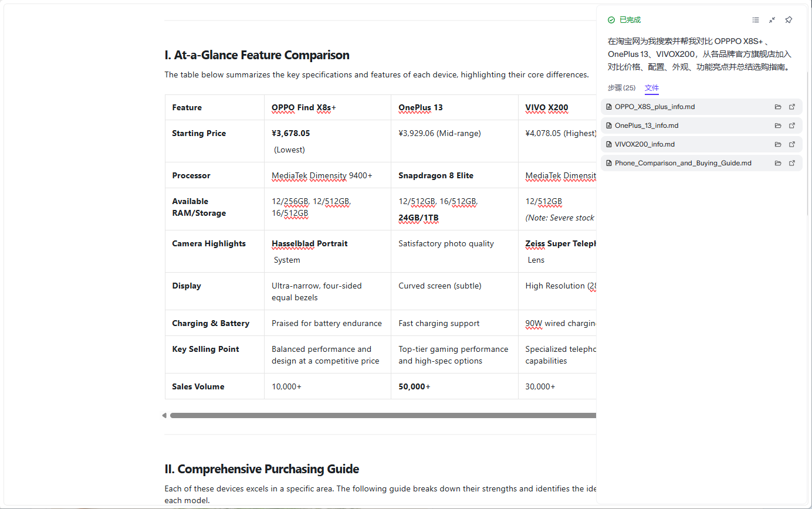This screenshot has height=509, width=812.
Task: Open folder for VIVOX200_info.md
Action: click(778, 144)
